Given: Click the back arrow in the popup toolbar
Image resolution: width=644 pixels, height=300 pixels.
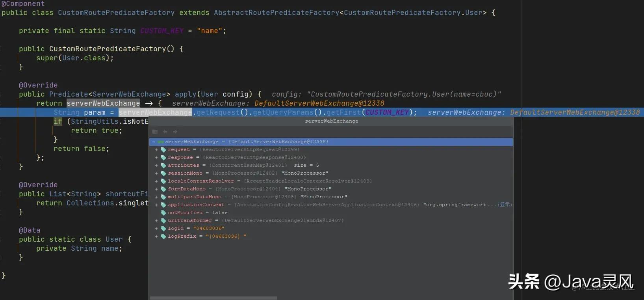Looking at the screenshot, I should pos(165,132).
